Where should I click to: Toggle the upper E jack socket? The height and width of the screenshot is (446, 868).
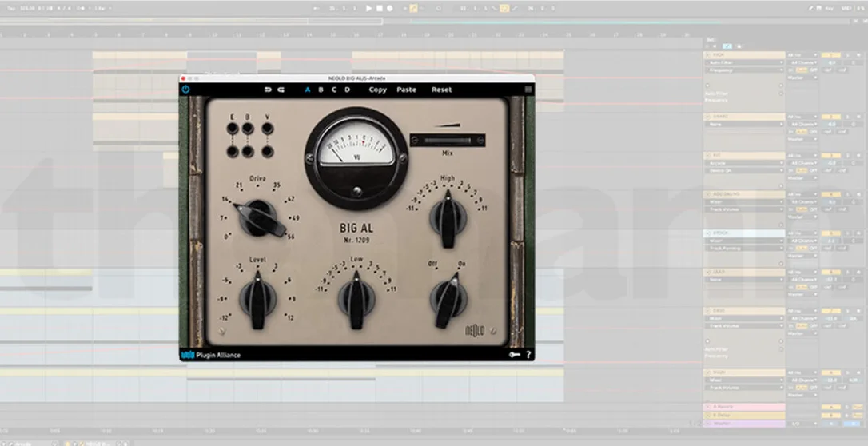coord(233,129)
